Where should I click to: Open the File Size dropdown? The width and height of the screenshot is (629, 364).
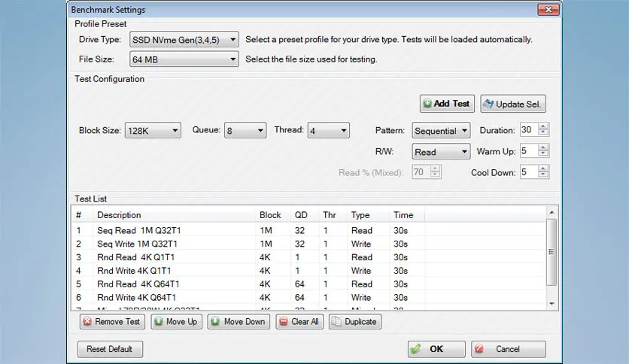tap(184, 59)
